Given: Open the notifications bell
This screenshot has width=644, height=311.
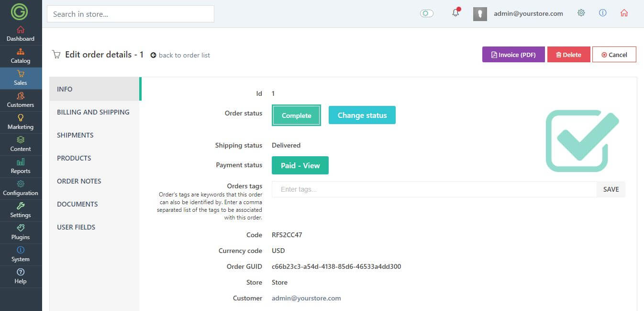Looking at the screenshot, I should click(x=455, y=13).
